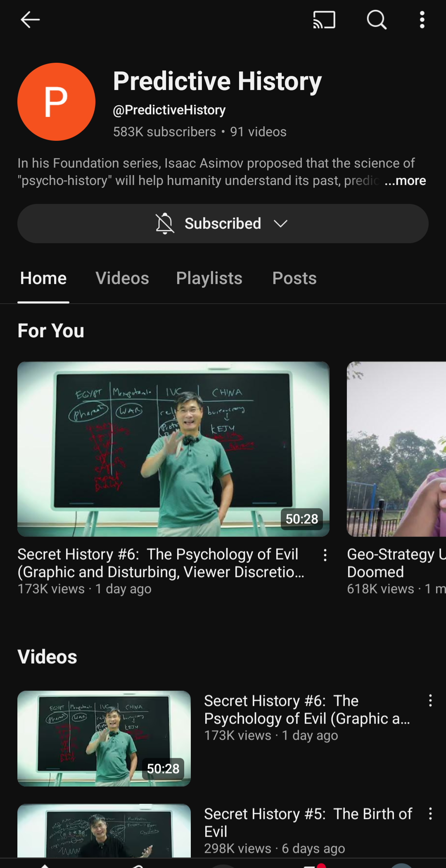Switch to the Posts tab
The width and height of the screenshot is (446, 868).
pos(294,278)
